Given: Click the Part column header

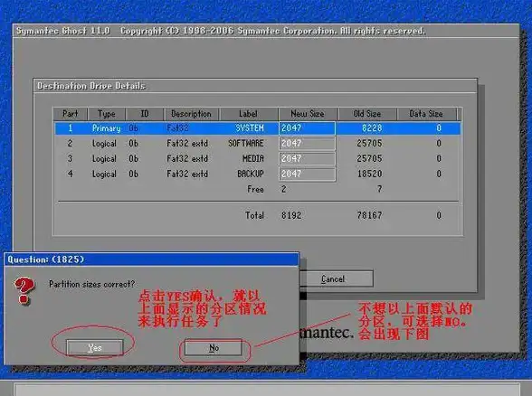Looking at the screenshot, I should point(71,114).
